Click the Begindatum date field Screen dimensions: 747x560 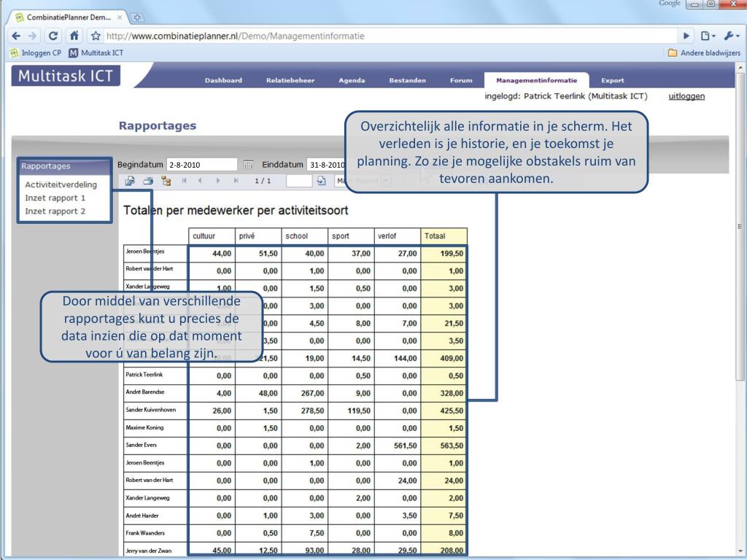[201, 165]
